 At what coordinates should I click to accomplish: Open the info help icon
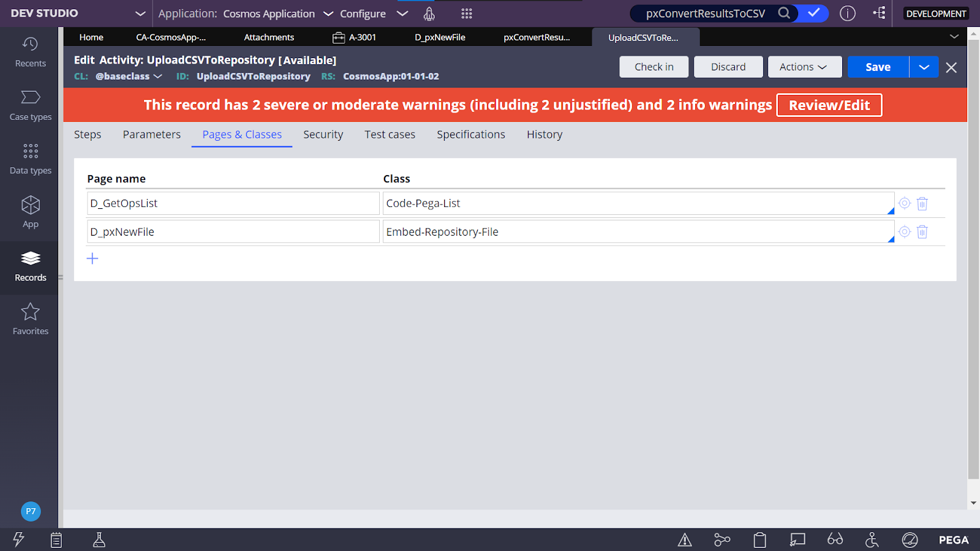848,13
